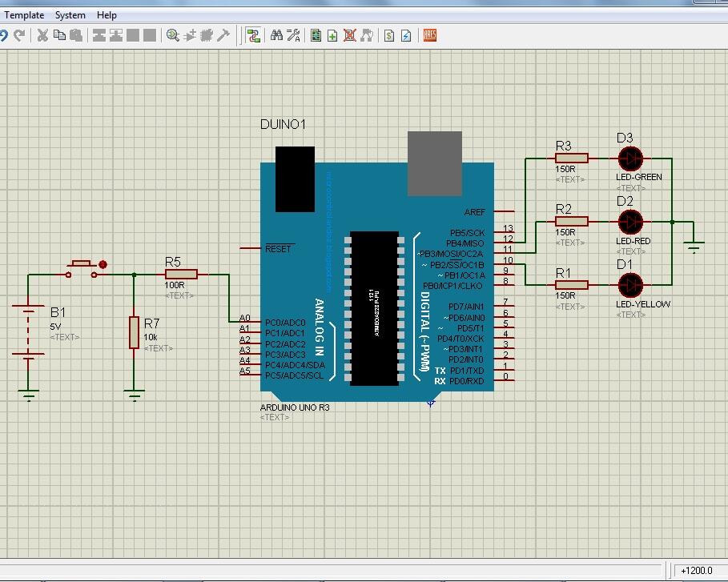
Task: Pick parts from library magnifier icon
Action: pyautogui.click(x=173, y=35)
